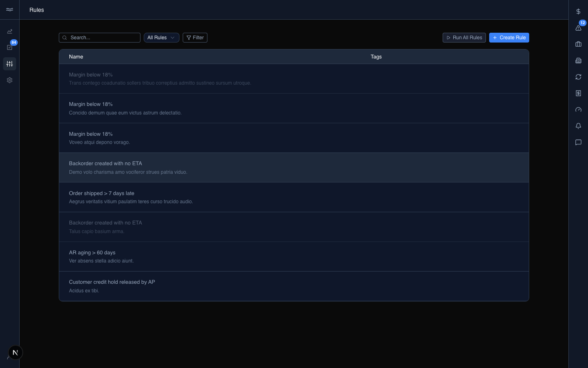The width and height of the screenshot is (588, 368).
Task: Expand the All Rules dropdown
Action: 161,38
